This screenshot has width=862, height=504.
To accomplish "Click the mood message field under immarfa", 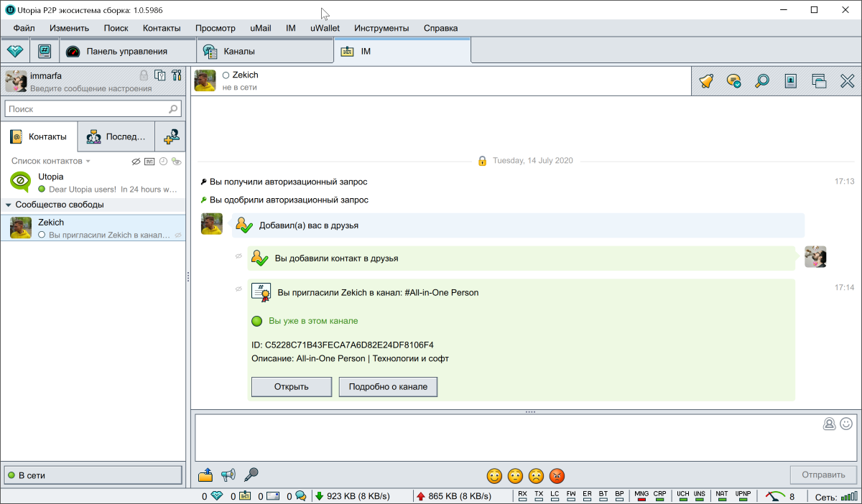I will (x=91, y=88).
